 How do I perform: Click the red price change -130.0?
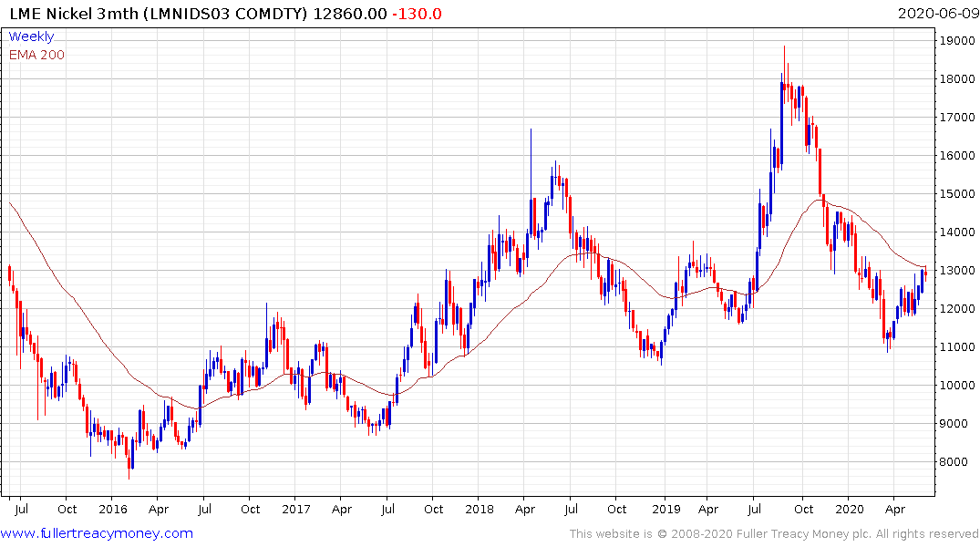(x=417, y=14)
